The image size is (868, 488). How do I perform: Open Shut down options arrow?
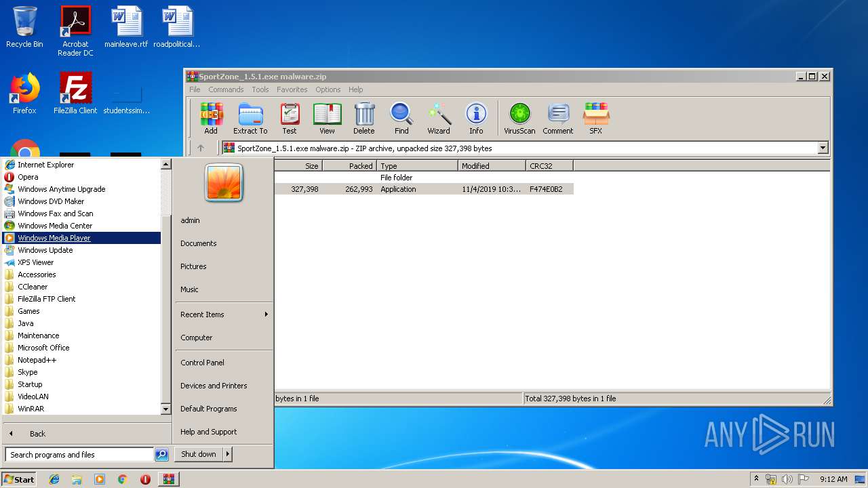coord(228,454)
